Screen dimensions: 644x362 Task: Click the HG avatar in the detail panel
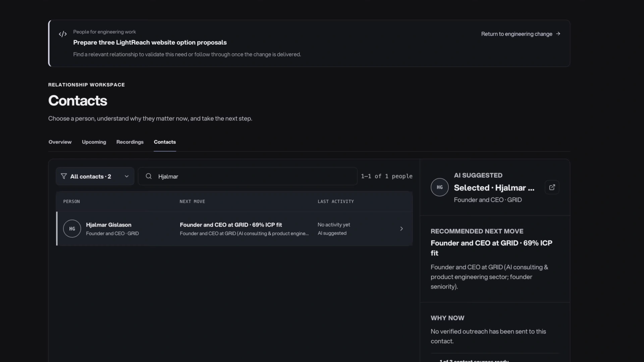point(440,187)
